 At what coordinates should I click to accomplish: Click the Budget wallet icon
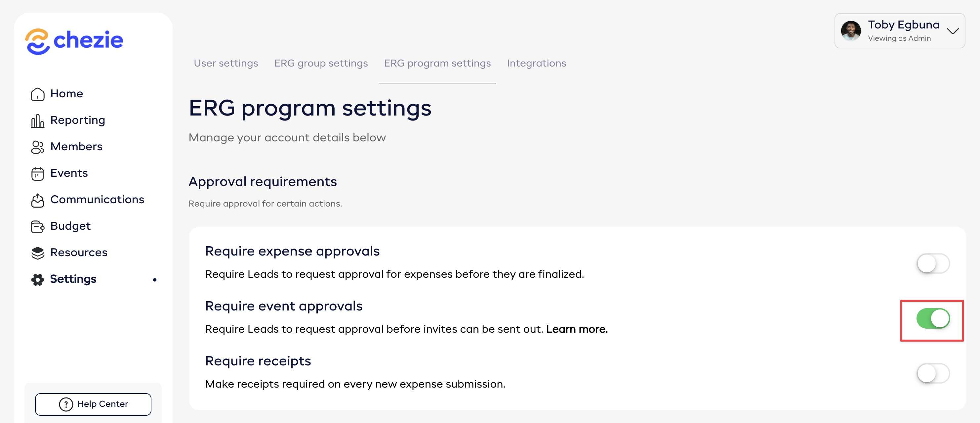(37, 226)
